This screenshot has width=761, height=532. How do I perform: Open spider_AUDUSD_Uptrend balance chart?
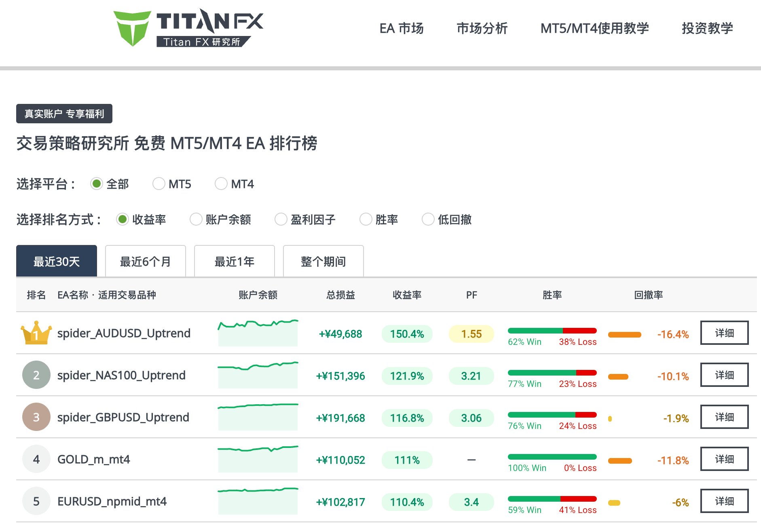click(x=258, y=333)
